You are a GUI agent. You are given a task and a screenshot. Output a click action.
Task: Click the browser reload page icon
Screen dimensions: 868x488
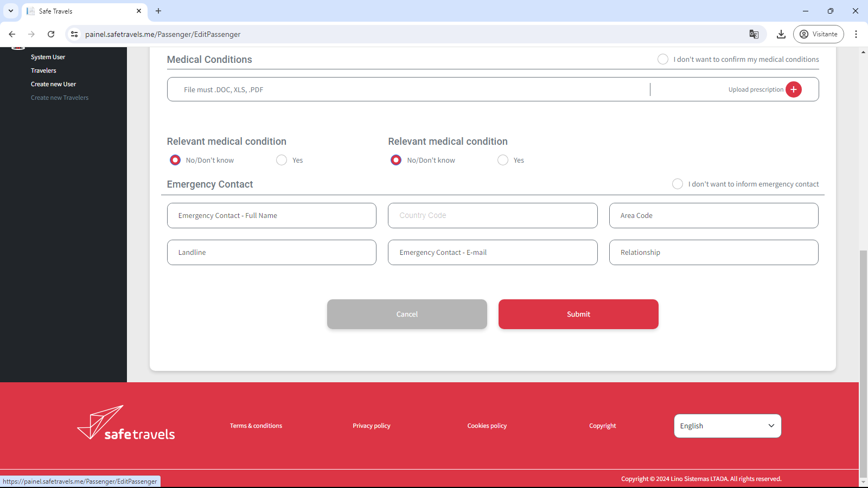[51, 34]
